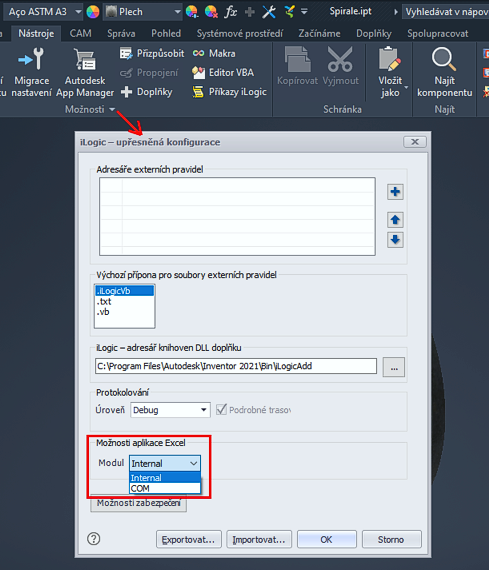
Task: Launch Autodesk App Manager
Action: click(x=85, y=72)
